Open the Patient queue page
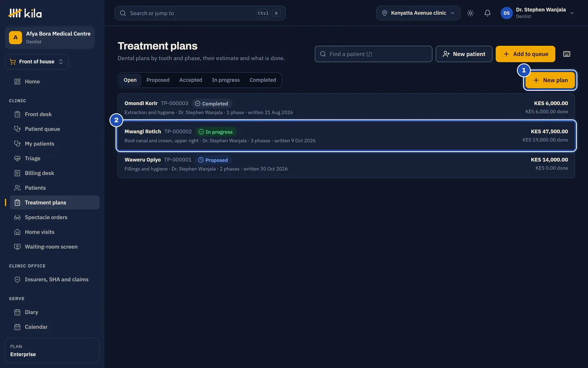588x368 pixels. [55, 129]
